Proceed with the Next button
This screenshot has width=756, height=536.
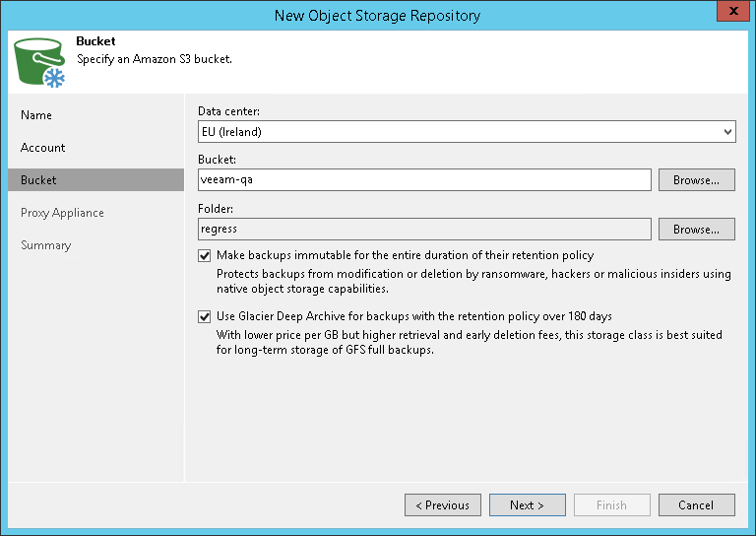click(528, 505)
